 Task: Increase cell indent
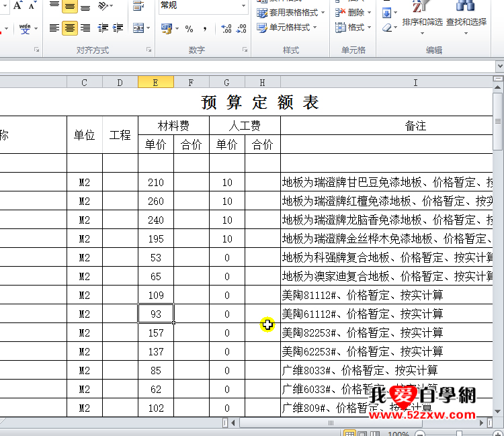click(118, 28)
